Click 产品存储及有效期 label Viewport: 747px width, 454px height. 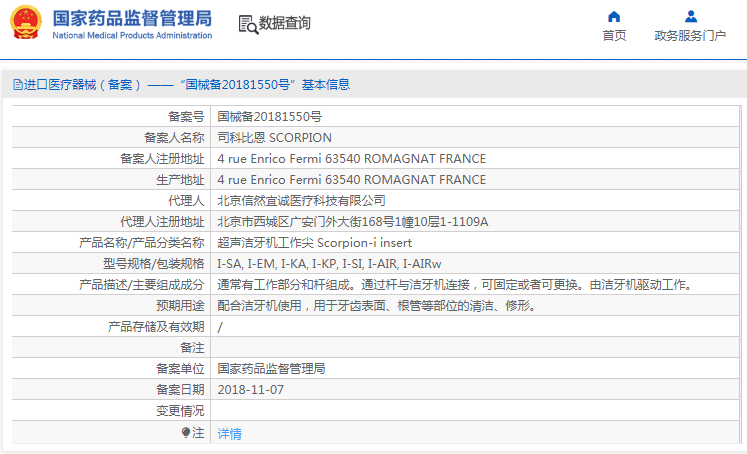(156, 327)
